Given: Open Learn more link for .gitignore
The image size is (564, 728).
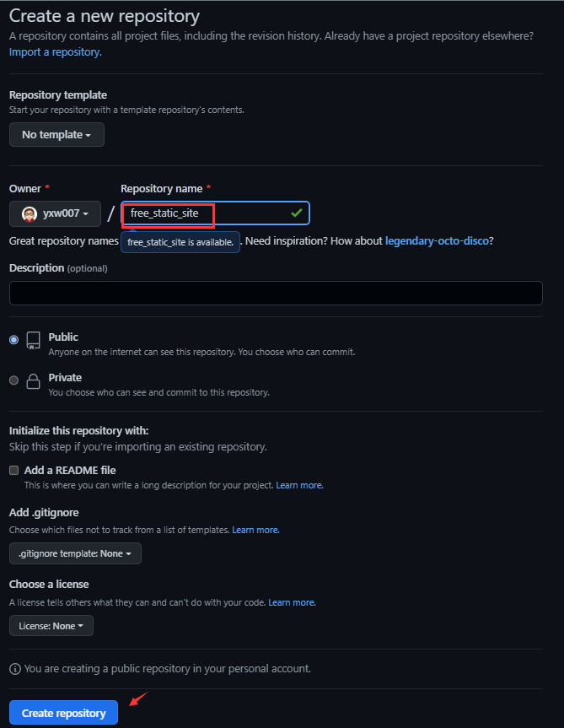Looking at the screenshot, I should 255,530.
